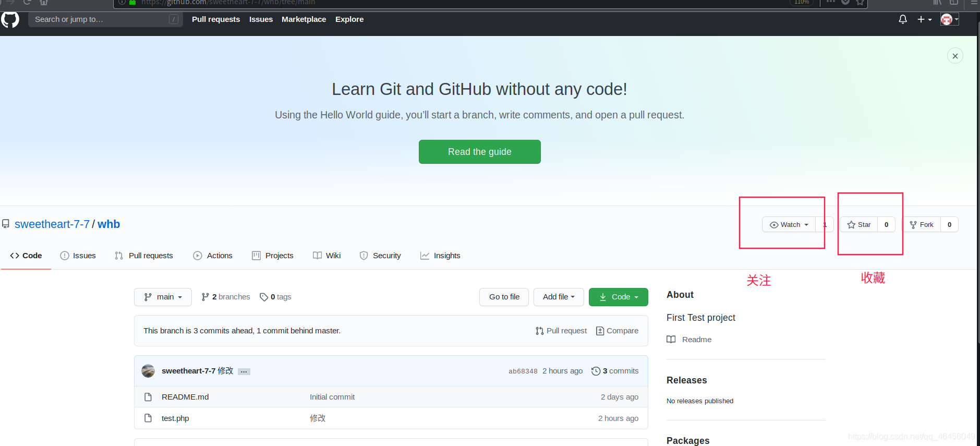Switch to the Security tab
This screenshot has width=980, height=446.
380,256
